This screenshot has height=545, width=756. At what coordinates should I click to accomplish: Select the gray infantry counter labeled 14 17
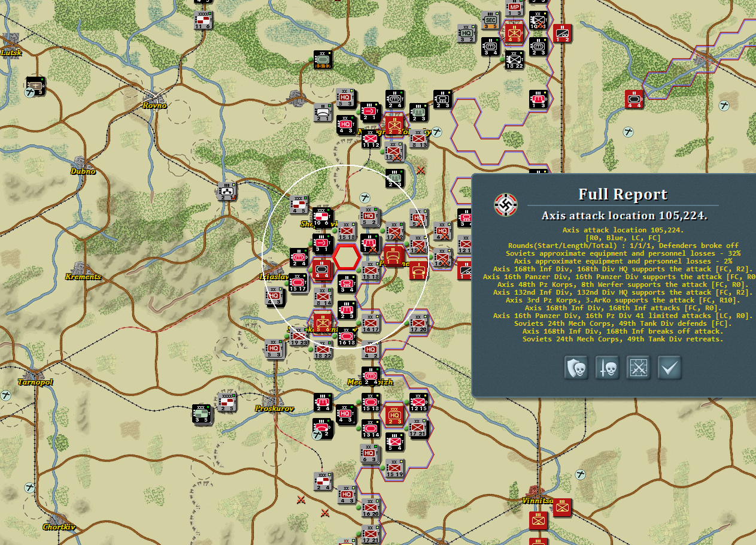tap(371, 322)
